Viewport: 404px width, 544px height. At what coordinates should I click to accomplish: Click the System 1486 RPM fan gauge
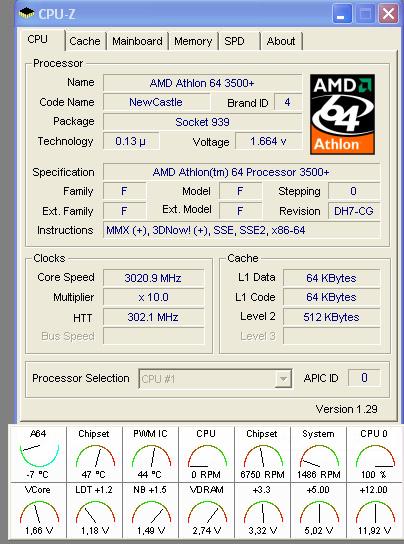tap(318, 453)
